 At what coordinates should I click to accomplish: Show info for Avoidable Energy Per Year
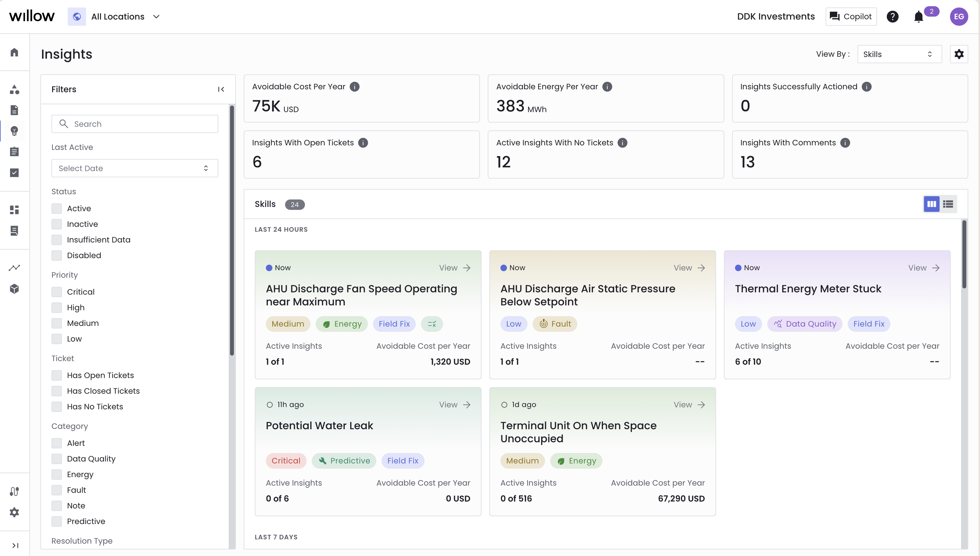click(x=607, y=87)
